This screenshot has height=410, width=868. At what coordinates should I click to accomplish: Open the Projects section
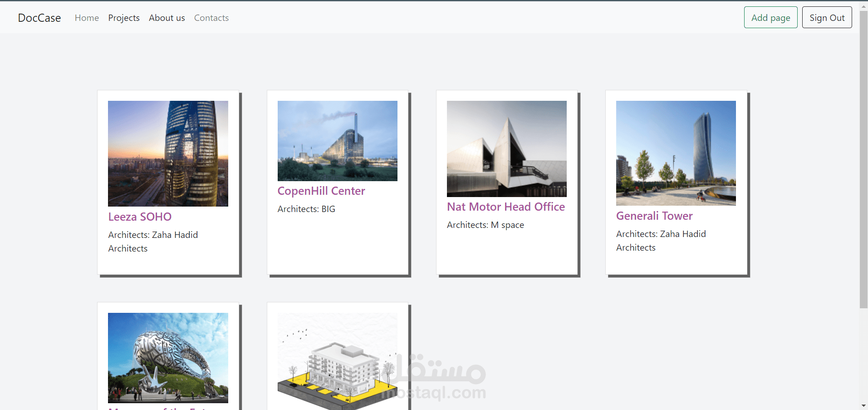pos(123,18)
